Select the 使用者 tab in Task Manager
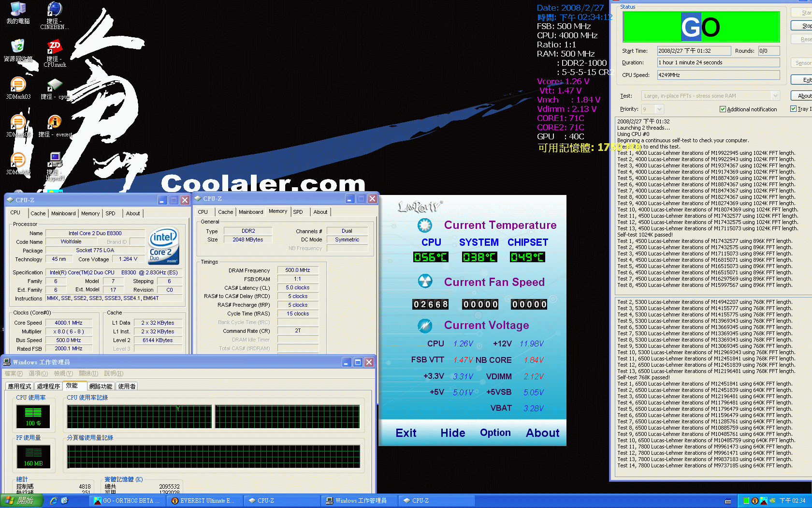812x508 pixels. (127, 386)
